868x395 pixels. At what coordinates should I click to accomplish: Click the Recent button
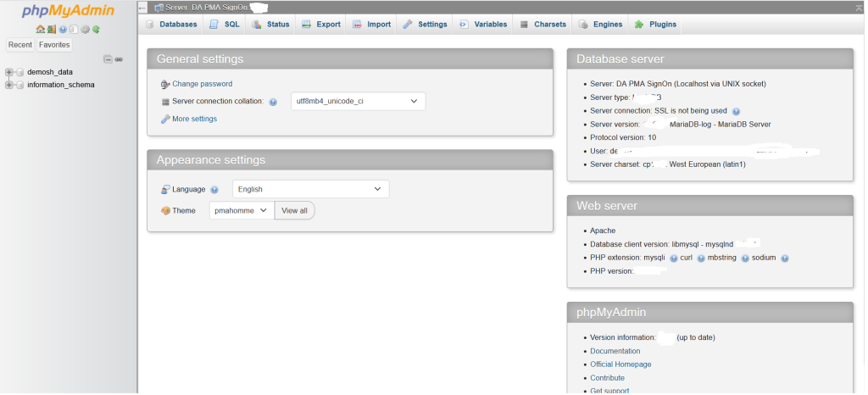pos(20,45)
